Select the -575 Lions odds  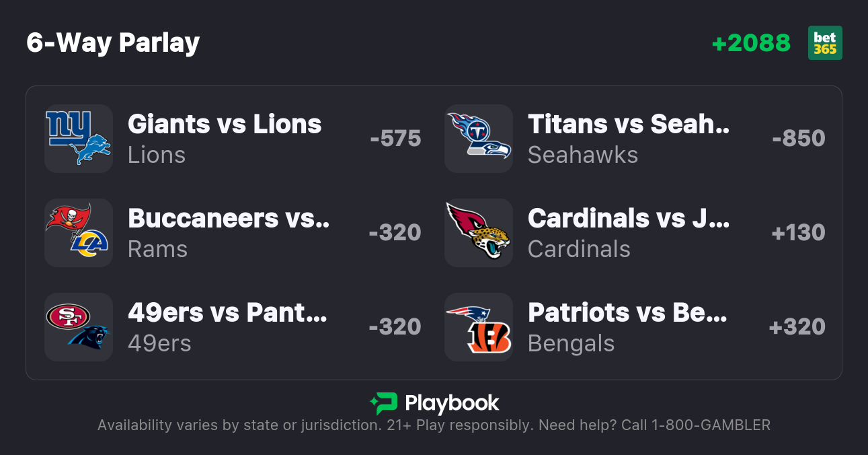pos(395,139)
